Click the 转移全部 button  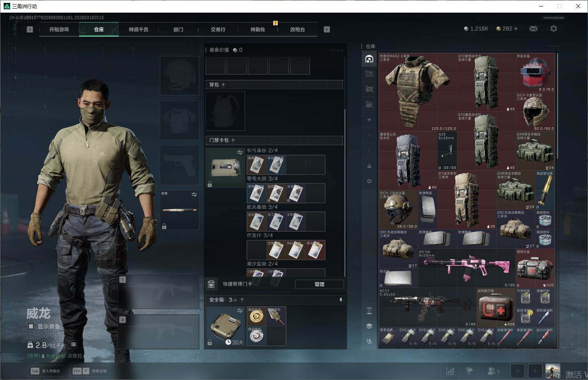pyautogui.click(x=90, y=371)
